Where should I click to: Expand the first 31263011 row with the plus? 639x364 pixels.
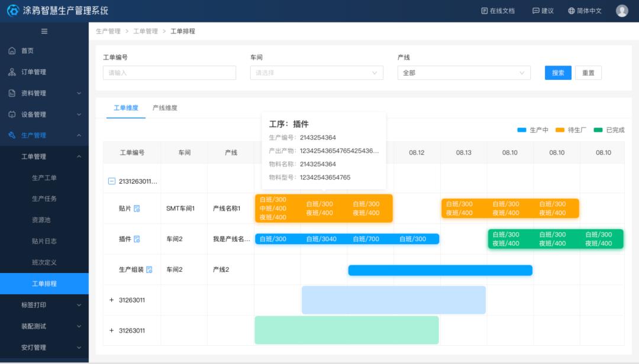[x=112, y=300]
